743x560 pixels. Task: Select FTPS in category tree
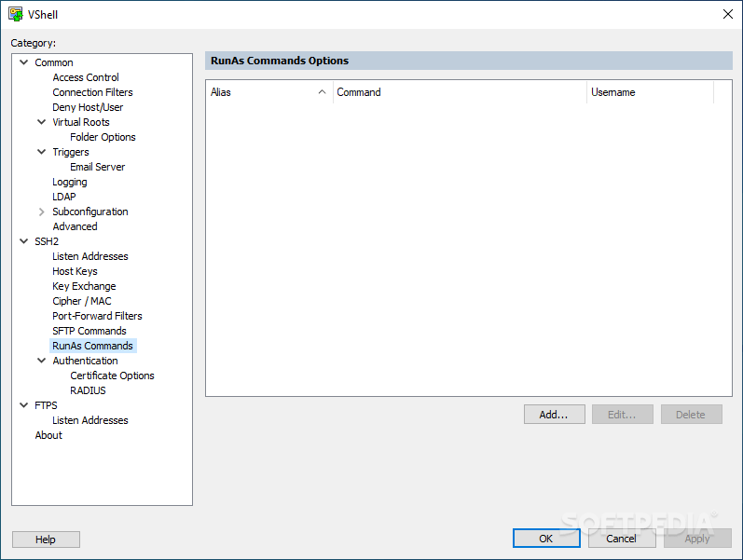tap(46, 405)
